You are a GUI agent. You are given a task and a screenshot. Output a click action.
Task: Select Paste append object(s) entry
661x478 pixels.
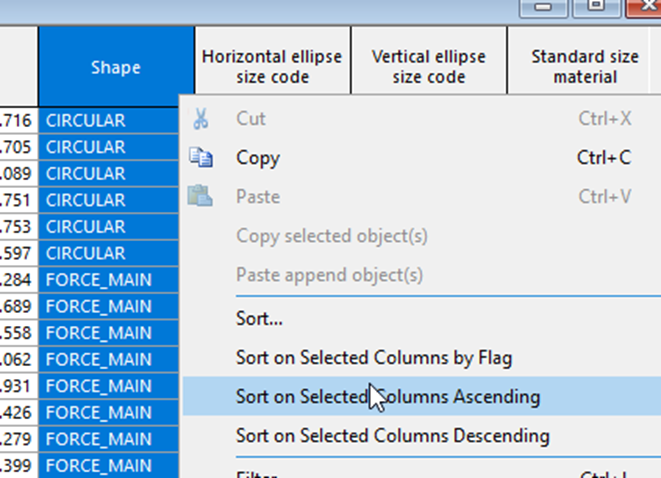click(x=422, y=275)
